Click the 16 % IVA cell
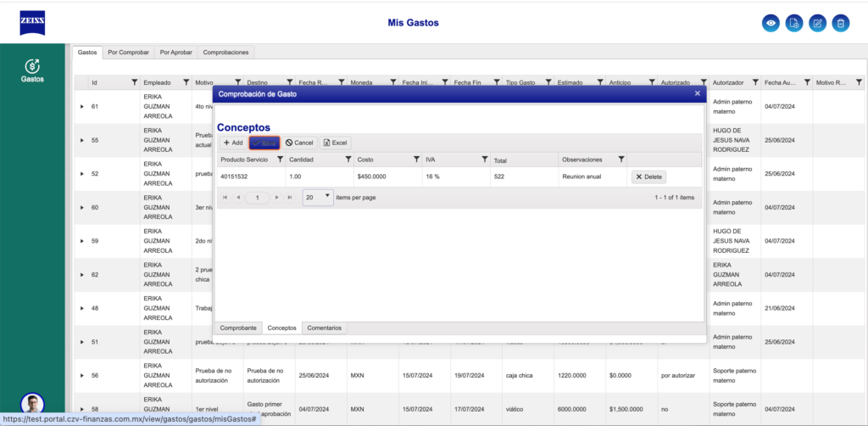The height and width of the screenshot is (426, 868). [x=456, y=177]
